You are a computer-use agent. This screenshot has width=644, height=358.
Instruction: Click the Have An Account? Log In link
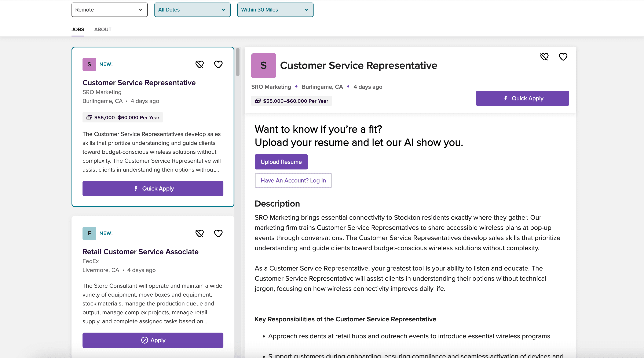point(293,180)
